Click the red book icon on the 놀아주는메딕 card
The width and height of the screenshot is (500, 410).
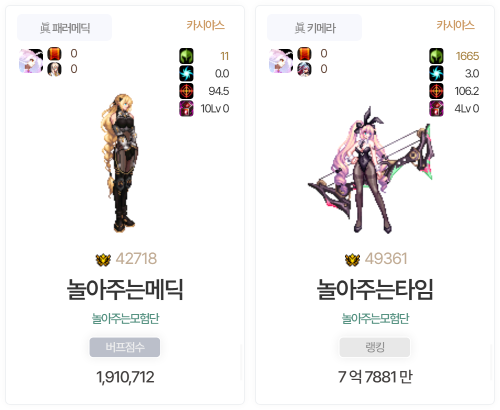coord(54,54)
